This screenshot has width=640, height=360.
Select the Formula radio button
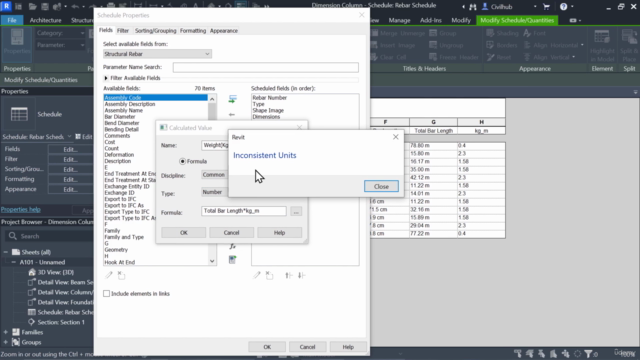(x=182, y=161)
